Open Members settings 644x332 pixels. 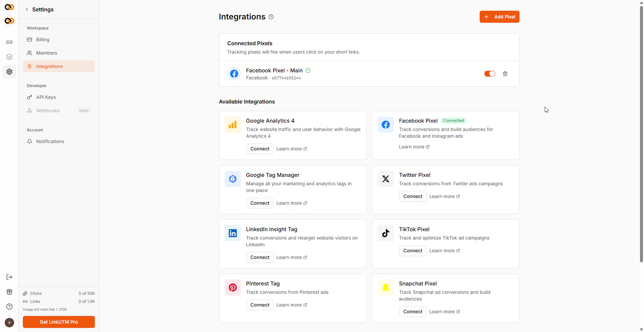pyautogui.click(x=59, y=53)
